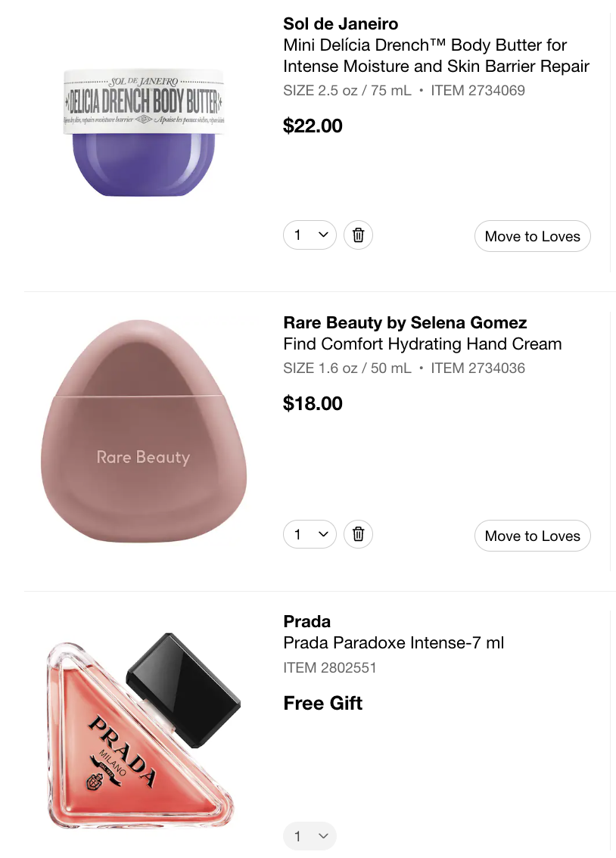This screenshot has height=858, width=616.
Task: Open the Prada Paradoxe Intense-7 ml title
Action: (x=394, y=643)
